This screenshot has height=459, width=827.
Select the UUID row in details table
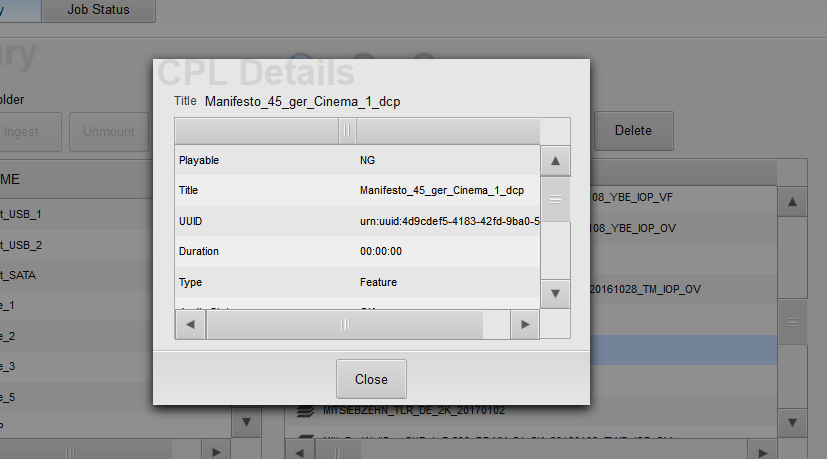pos(357,221)
